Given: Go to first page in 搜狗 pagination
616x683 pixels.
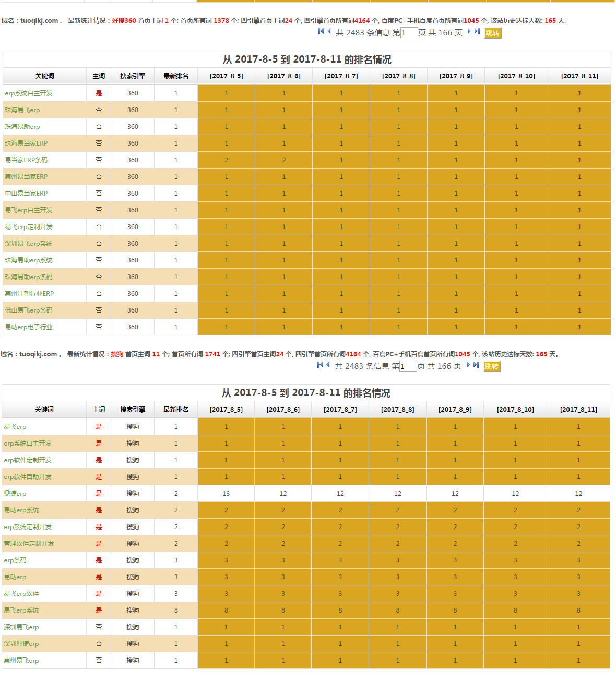Looking at the screenshot, I should tap(319, 365).
